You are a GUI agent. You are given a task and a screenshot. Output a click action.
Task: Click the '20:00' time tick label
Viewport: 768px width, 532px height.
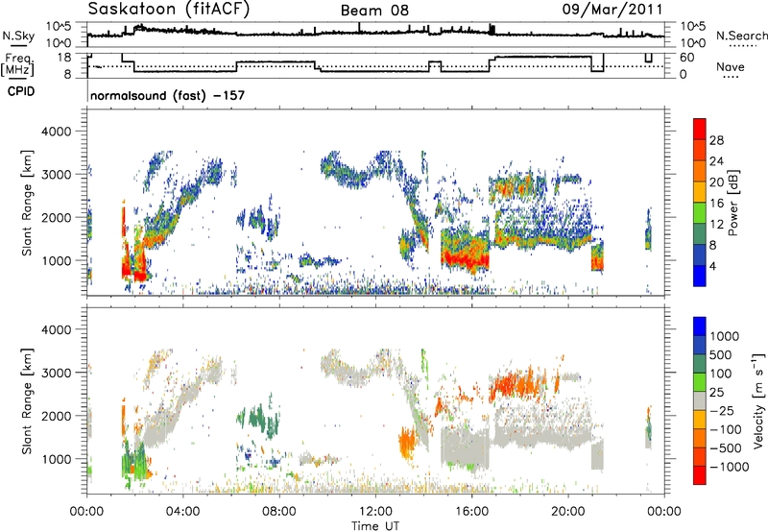point(567,512)
